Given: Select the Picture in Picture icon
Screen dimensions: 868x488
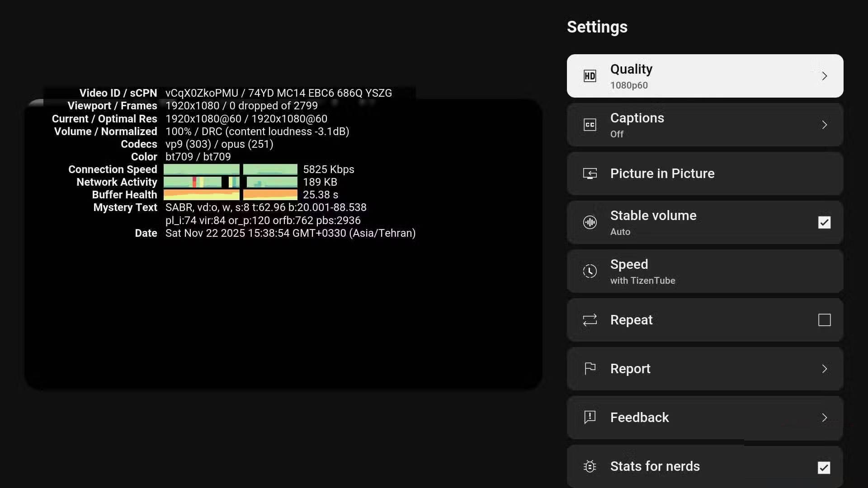Looking at the screenshot, I should click(590, 173).
